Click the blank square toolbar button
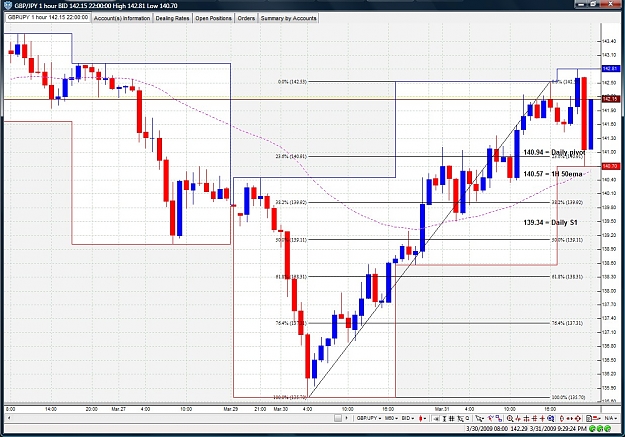625x437 pixels. [338, 418]
